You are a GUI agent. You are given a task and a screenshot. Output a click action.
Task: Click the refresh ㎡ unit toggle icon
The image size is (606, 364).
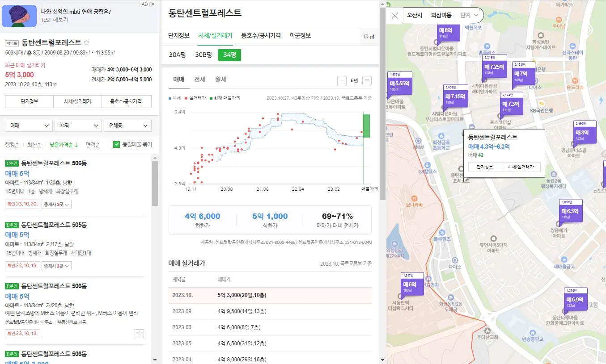369,36
